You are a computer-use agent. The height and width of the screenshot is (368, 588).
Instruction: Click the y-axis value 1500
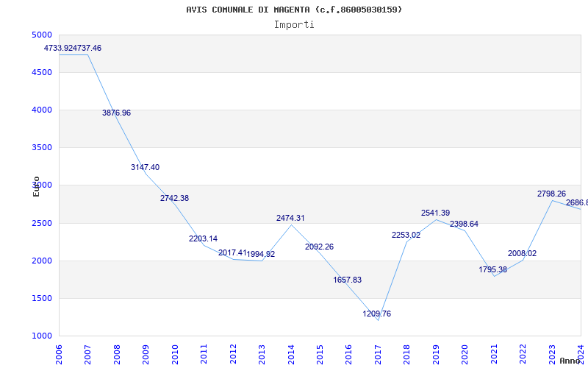tap(42, 299)
